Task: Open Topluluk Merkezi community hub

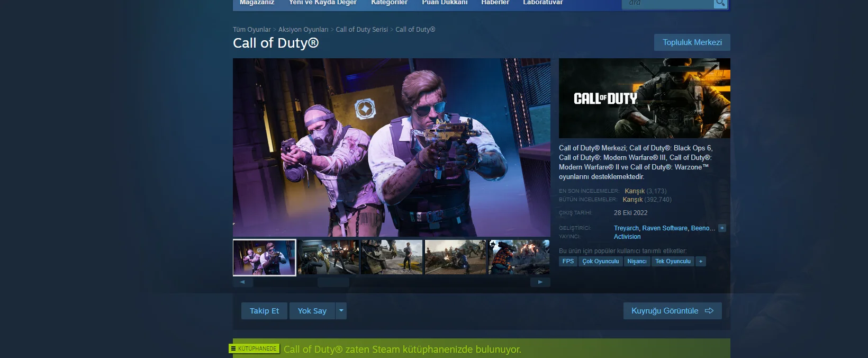Action: click(692, 42)
